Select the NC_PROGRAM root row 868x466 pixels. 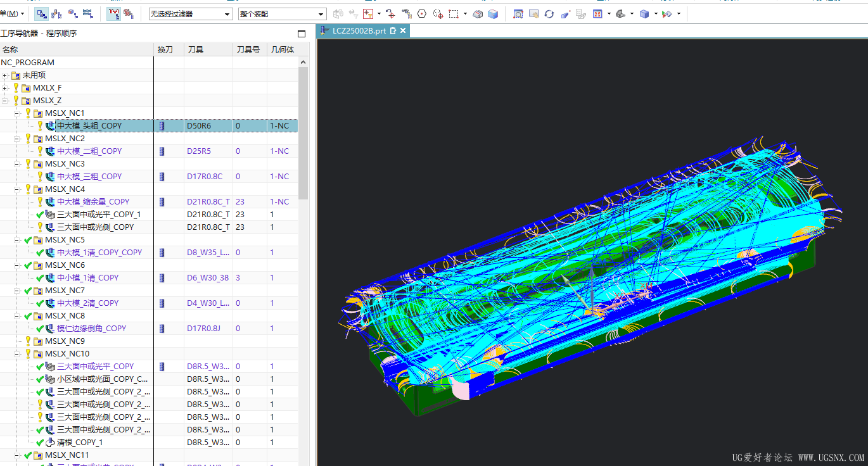click(28, 63)
